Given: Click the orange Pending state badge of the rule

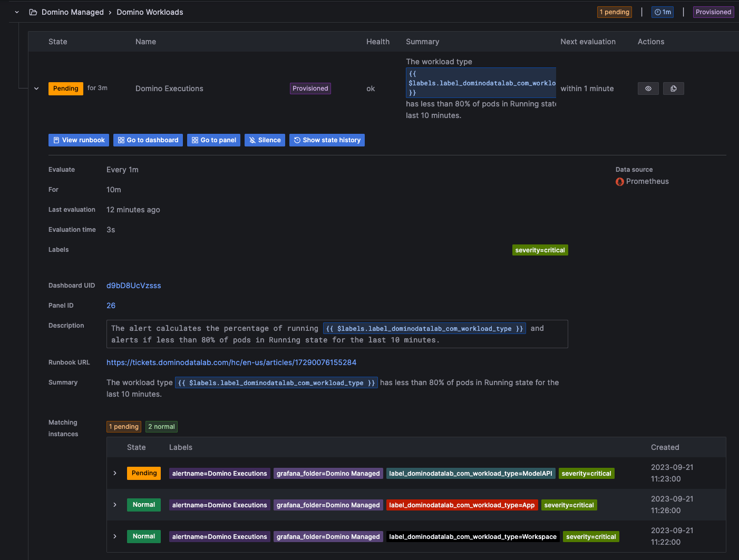Looking at the screenshot, I should coord(66,89).
